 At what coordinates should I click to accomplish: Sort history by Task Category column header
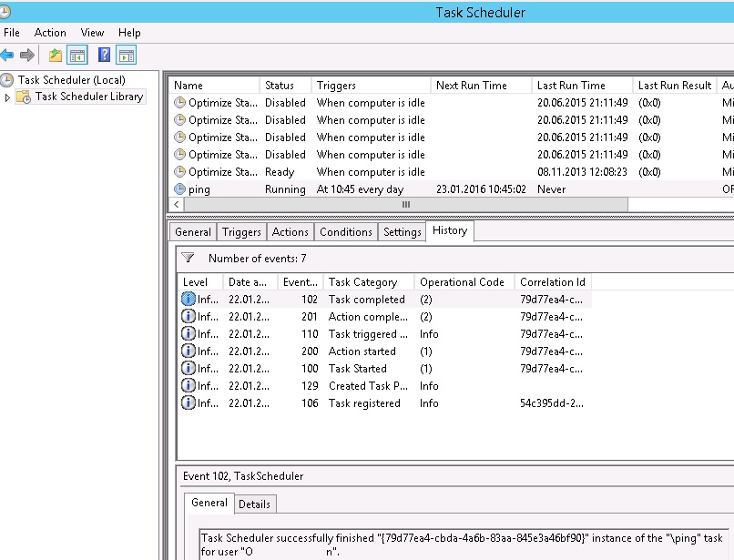[362, 282]
